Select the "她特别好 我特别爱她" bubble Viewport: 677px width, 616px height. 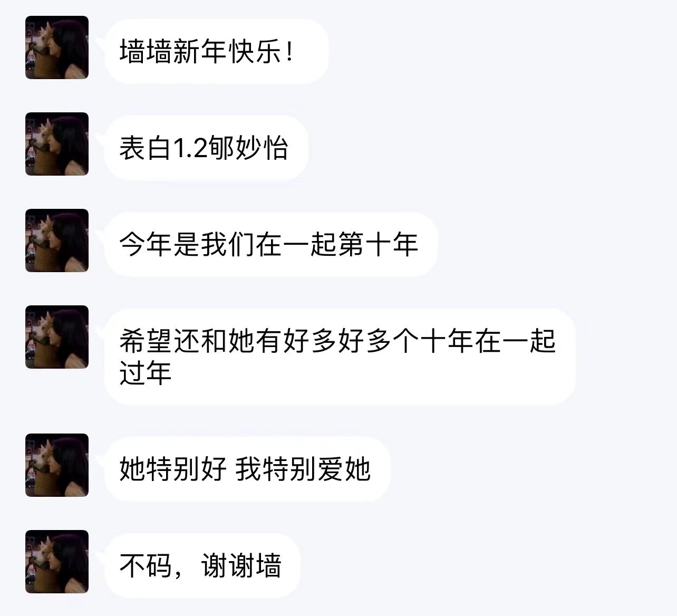tap(247, 469)
